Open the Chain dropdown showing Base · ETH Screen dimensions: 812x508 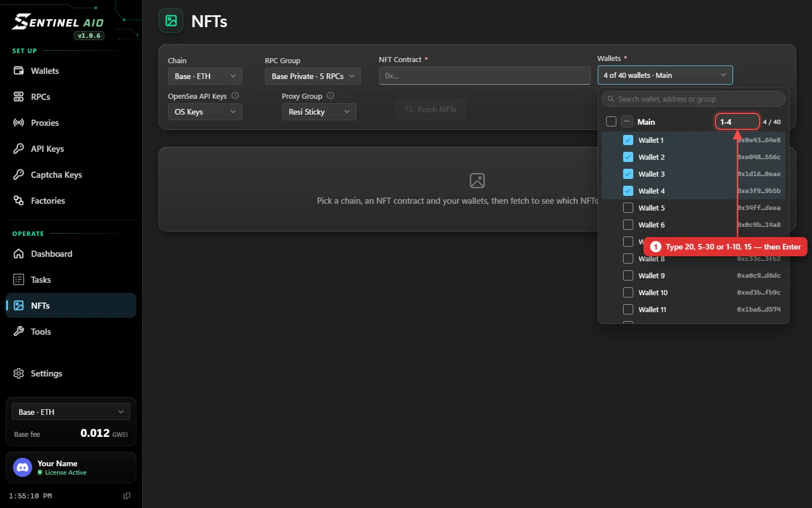(x=205, y=76)
